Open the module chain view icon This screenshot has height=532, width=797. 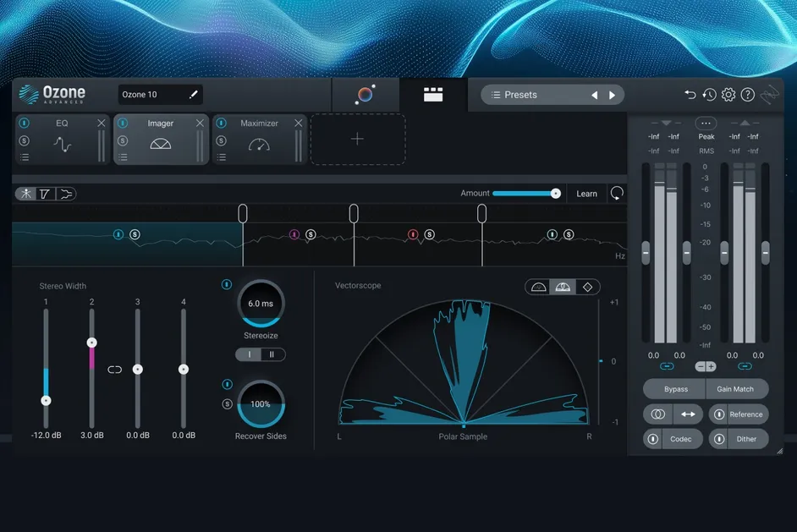pos(433,95)
